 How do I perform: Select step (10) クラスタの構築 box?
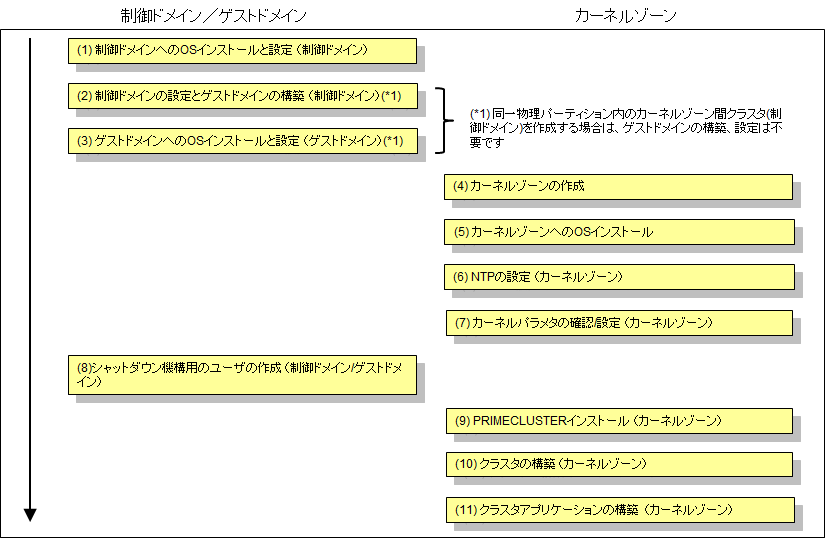[x=619, y=464]
